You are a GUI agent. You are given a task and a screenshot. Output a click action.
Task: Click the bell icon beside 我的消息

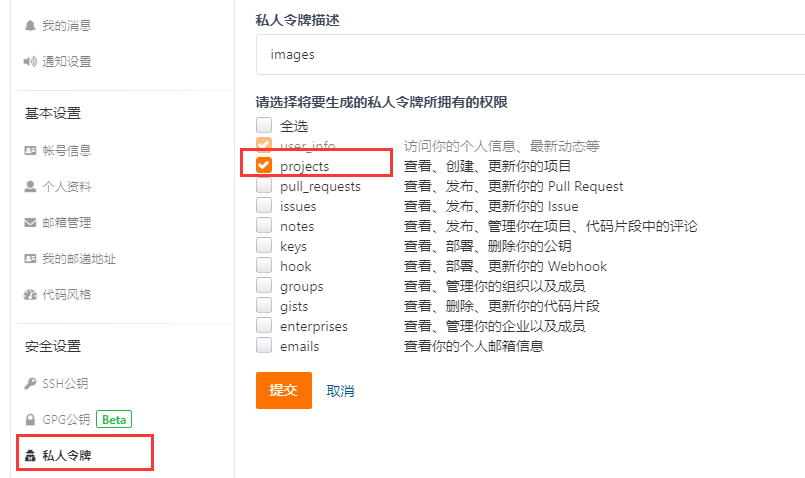[x=30, y=24]
